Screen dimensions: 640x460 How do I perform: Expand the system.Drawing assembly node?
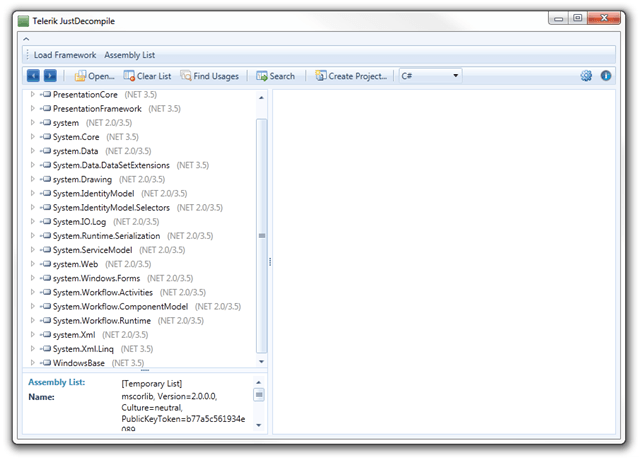[33, 179]
